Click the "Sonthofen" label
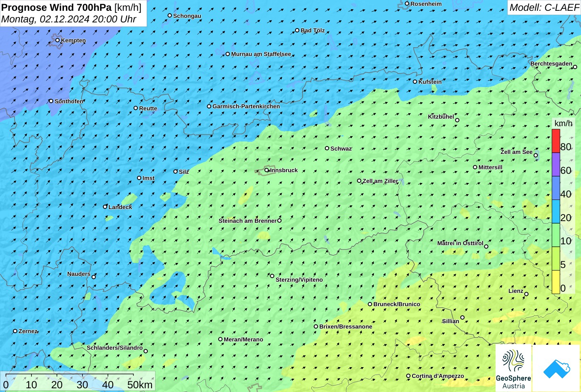 point(69,101)
